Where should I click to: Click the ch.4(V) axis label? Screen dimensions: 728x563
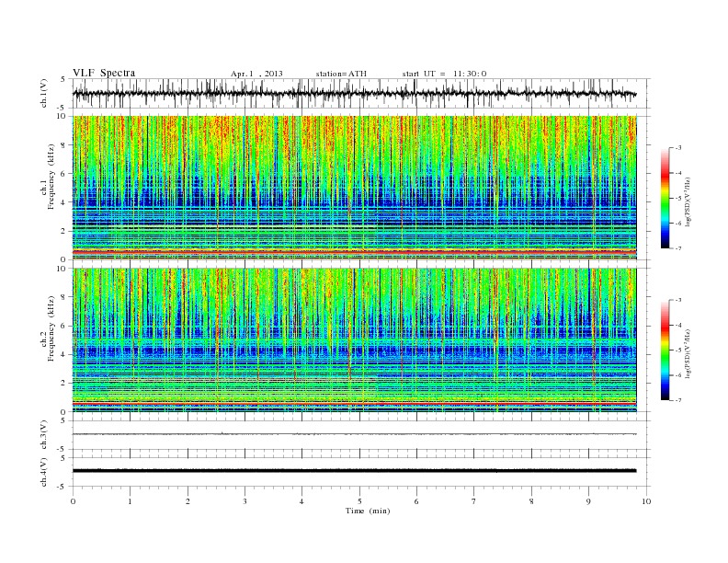[44, 472]
